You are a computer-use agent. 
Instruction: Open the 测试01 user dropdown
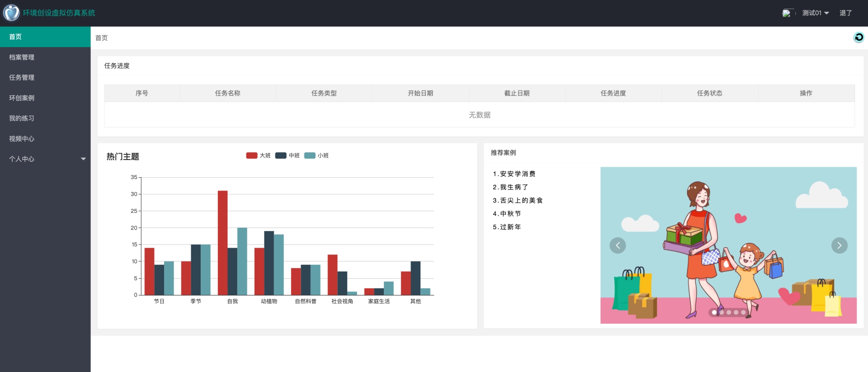815,13
